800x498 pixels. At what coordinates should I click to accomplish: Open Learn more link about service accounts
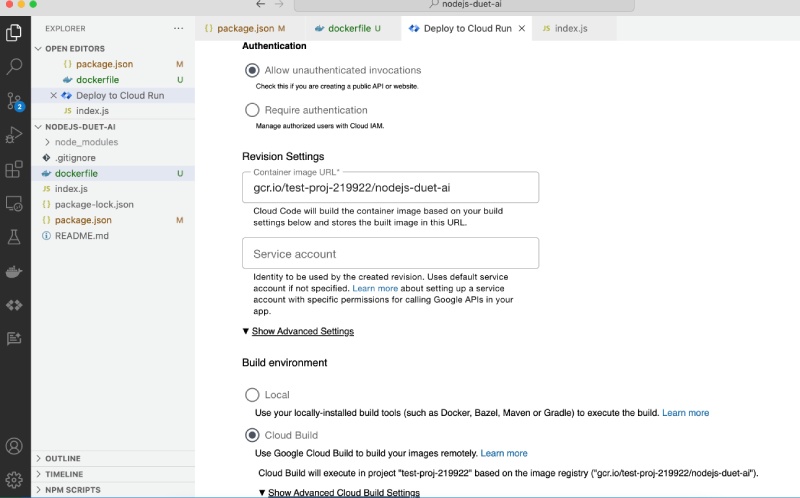[x=375, y=288]
